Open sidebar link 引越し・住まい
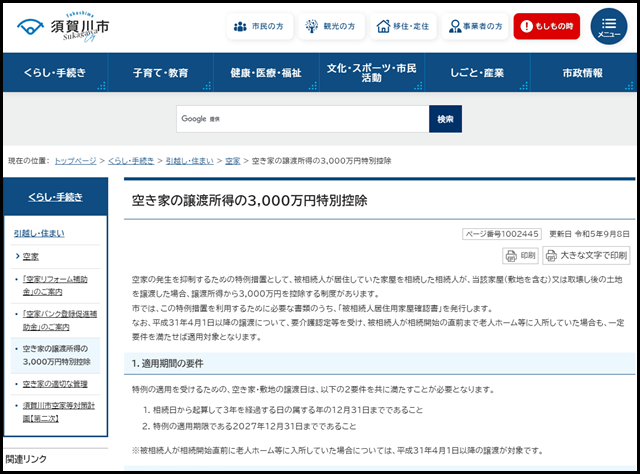Screen dimensions: 640x474 point(39,233)
